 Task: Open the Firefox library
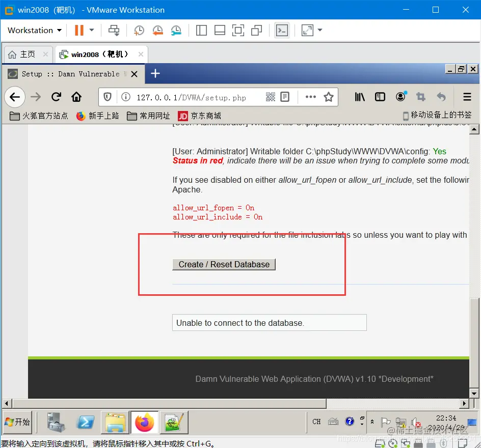(x=360, y=97)
